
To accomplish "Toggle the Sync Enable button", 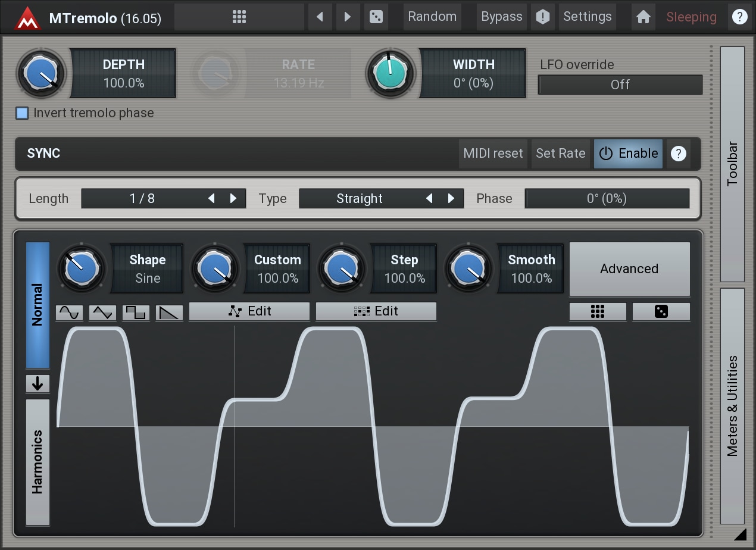I will [x=628, y=154].
